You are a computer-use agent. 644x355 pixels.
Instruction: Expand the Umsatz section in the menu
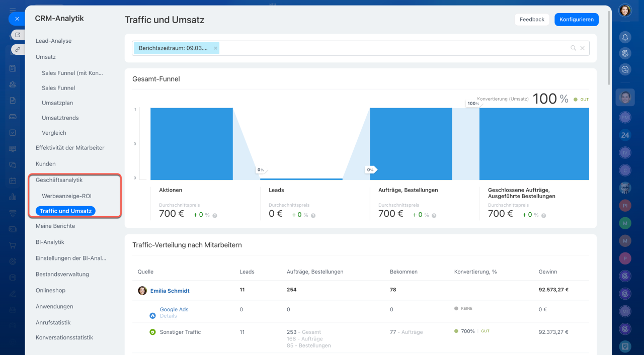[46, 57]
